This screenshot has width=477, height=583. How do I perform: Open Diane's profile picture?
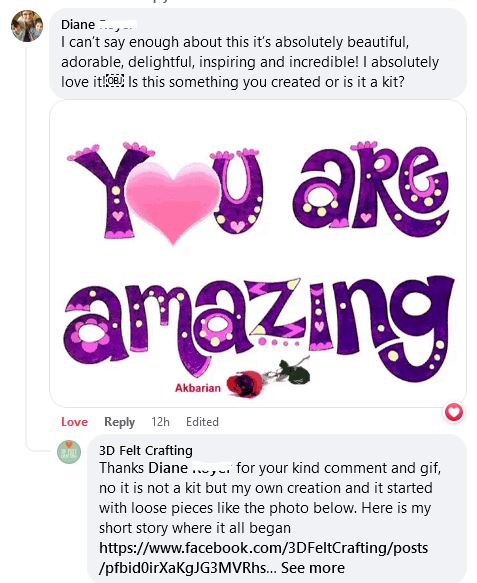pos(27,26)
